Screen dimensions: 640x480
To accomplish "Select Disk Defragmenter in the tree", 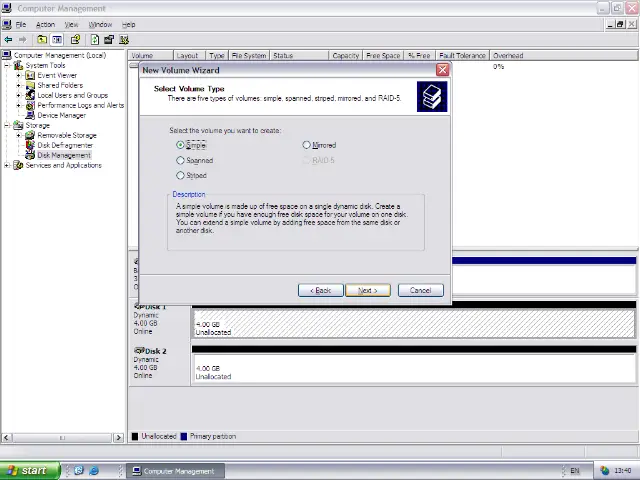I will tap(65, 146).
